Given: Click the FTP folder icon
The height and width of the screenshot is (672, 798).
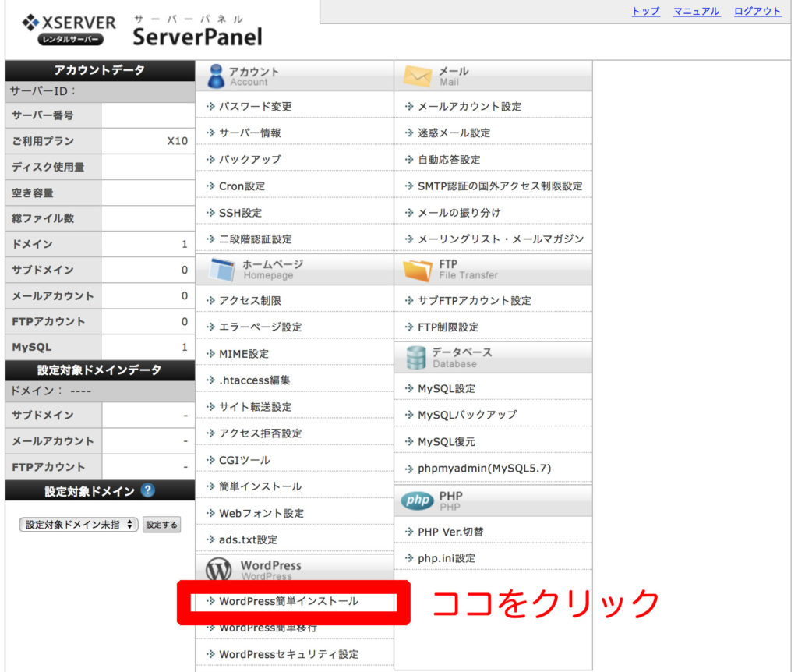Looking at the screenshot, I should point(418,270).
